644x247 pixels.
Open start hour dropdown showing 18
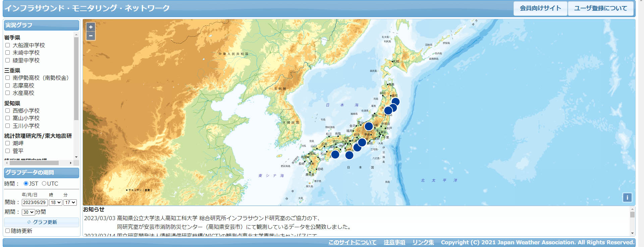pos(56,202)
